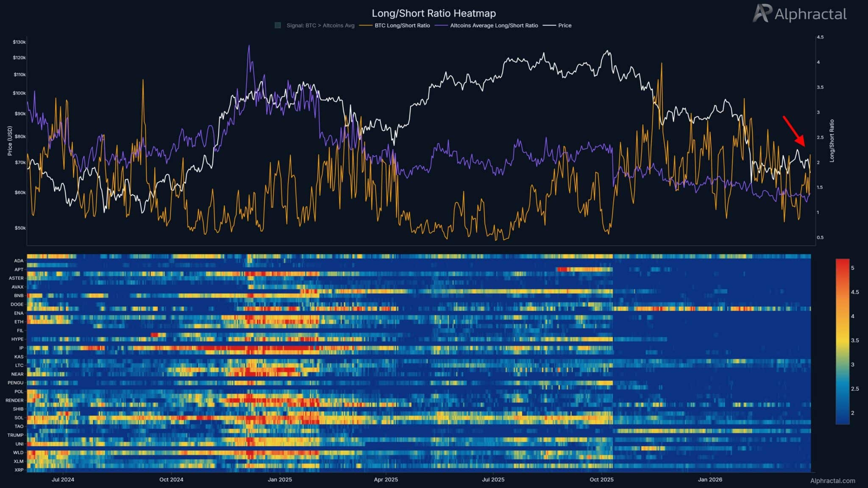
Task: Click the ADA heatmap row label
Action: click(x=19, y=261)
